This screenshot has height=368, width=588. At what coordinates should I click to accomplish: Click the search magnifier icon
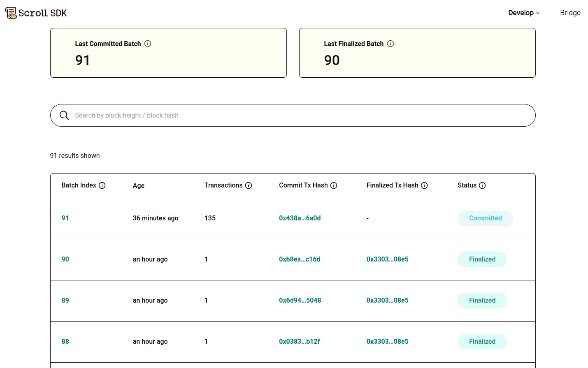pos(64,116)
